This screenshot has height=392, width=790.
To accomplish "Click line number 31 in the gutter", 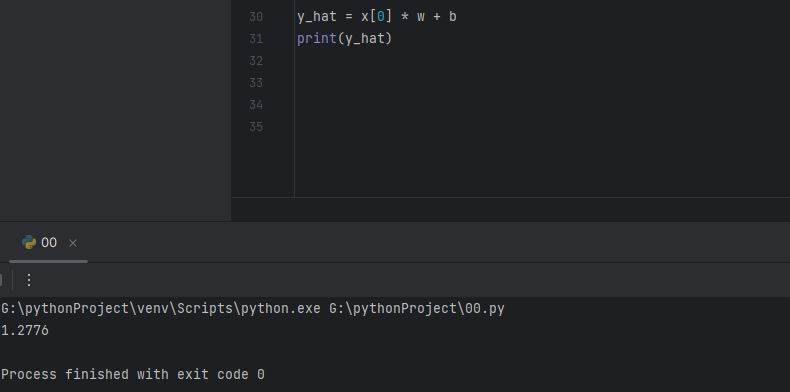I will (255, 39).
